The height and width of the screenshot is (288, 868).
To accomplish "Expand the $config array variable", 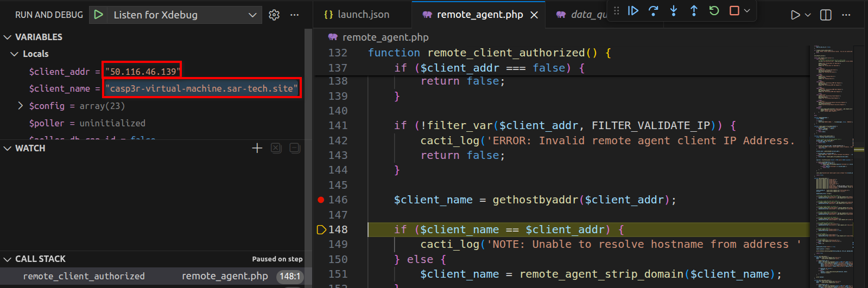I will pyautogui.click(x=21, y=106).
